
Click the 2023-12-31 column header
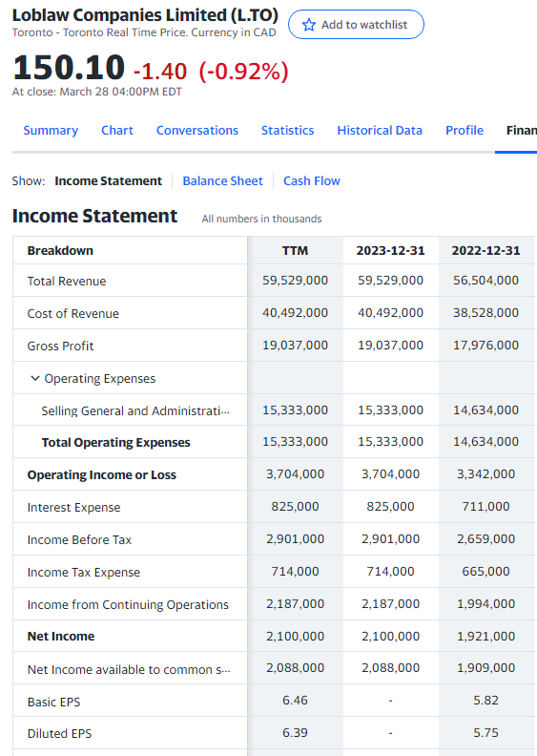(391, 251)
